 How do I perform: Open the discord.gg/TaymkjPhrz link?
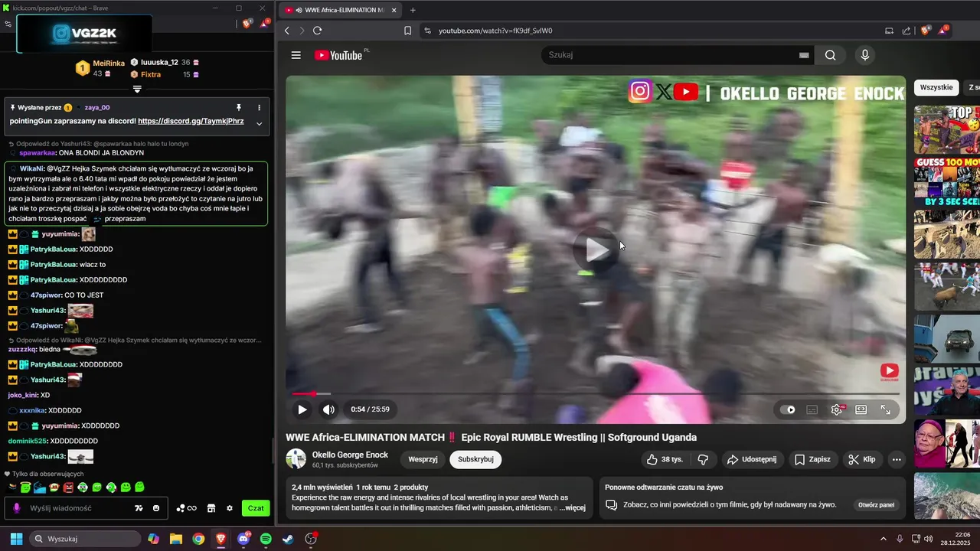191,121
